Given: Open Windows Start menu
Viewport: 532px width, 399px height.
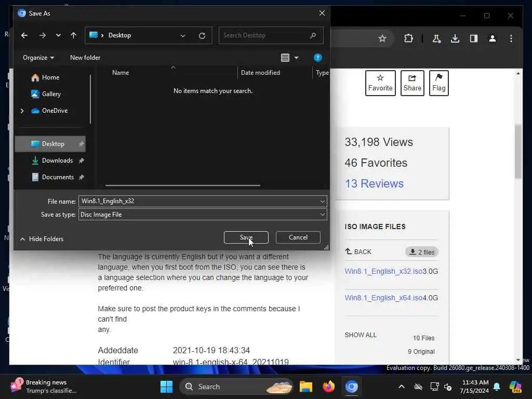Looking at the screenshot, I should (166, 387).
